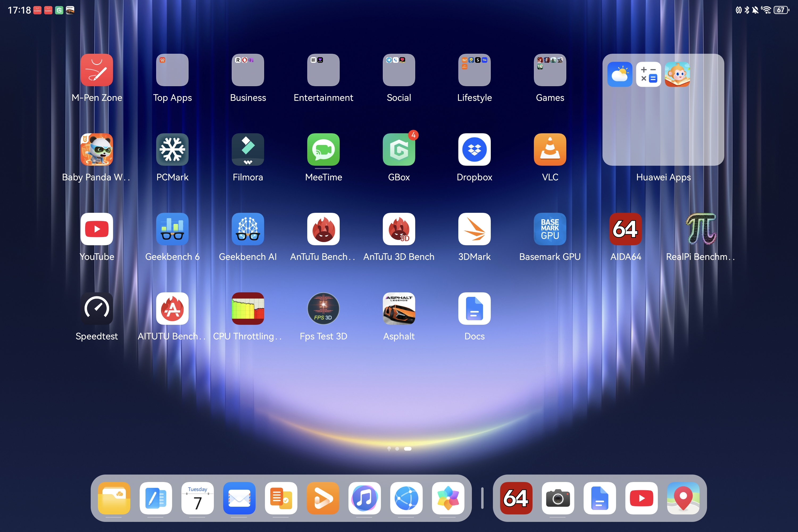Open the Games folder
Image resolution: width=798 pixels, height=532 pixels.
tap(550, 70)
